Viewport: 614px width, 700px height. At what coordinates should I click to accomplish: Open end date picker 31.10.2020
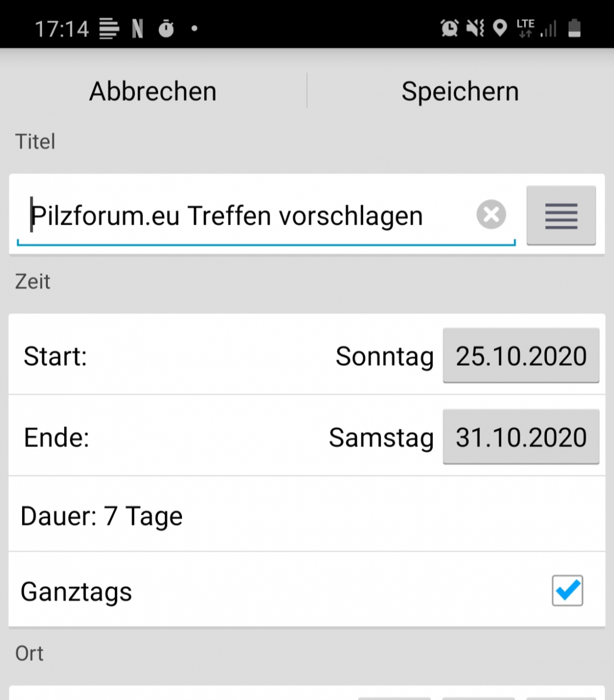click(521, 437)
